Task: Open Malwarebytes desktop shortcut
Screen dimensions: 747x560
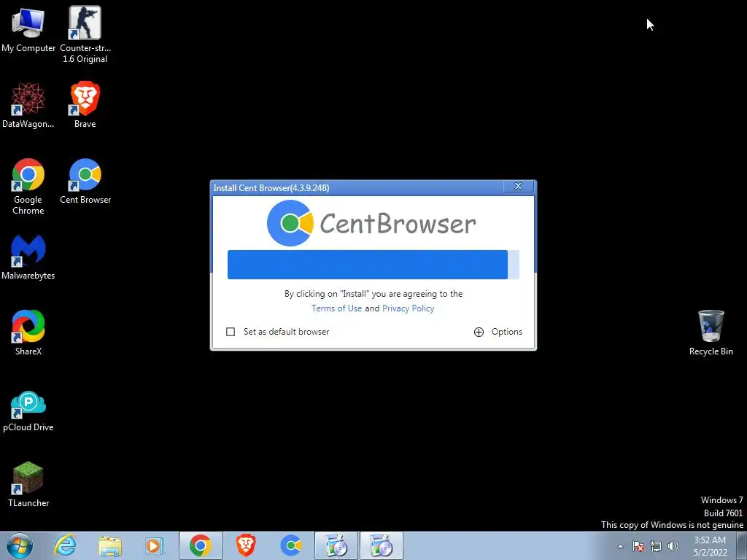Action: coord(28,257)
